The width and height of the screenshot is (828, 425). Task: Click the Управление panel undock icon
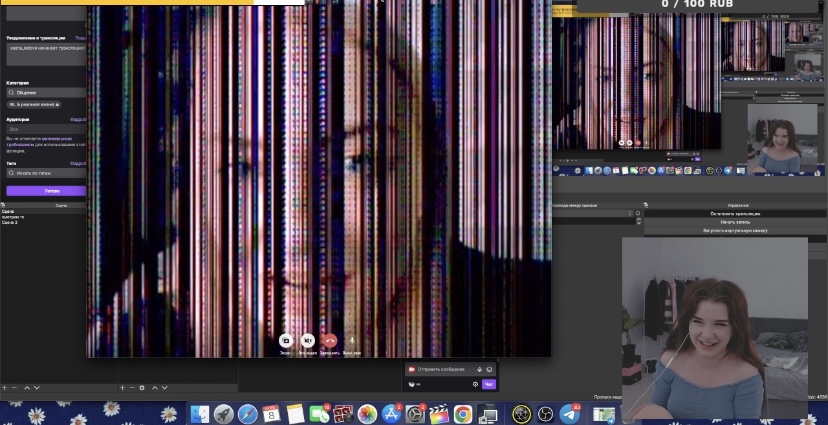(x=646, y=205)
